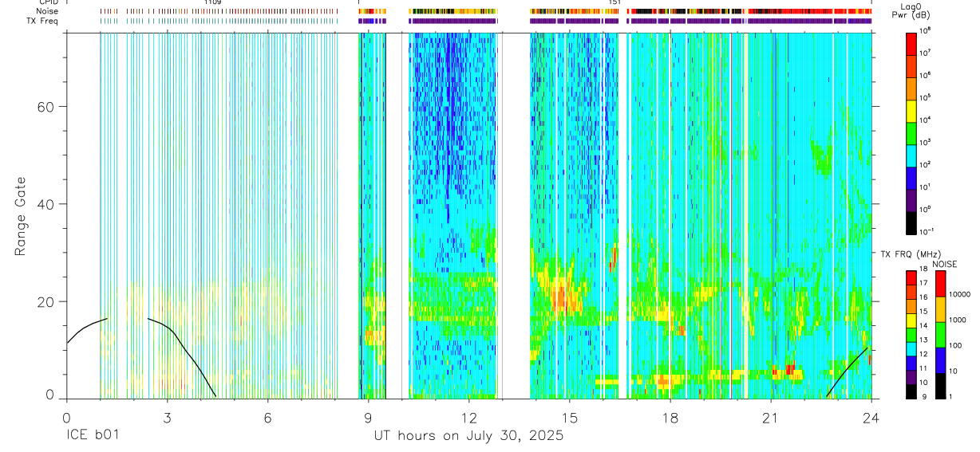Click the 'TX Freq' row label
The image size is (980, 452).
click(x=43, y=21)
